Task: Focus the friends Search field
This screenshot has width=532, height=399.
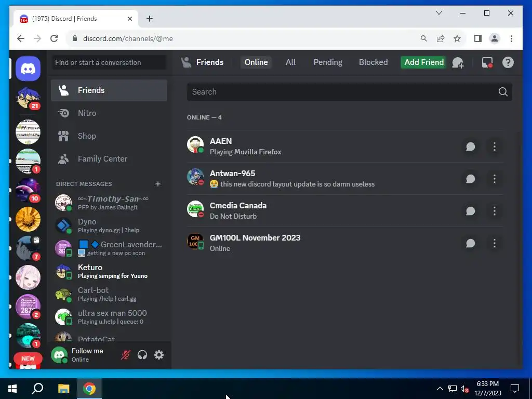Action: [x=350, y=92]
